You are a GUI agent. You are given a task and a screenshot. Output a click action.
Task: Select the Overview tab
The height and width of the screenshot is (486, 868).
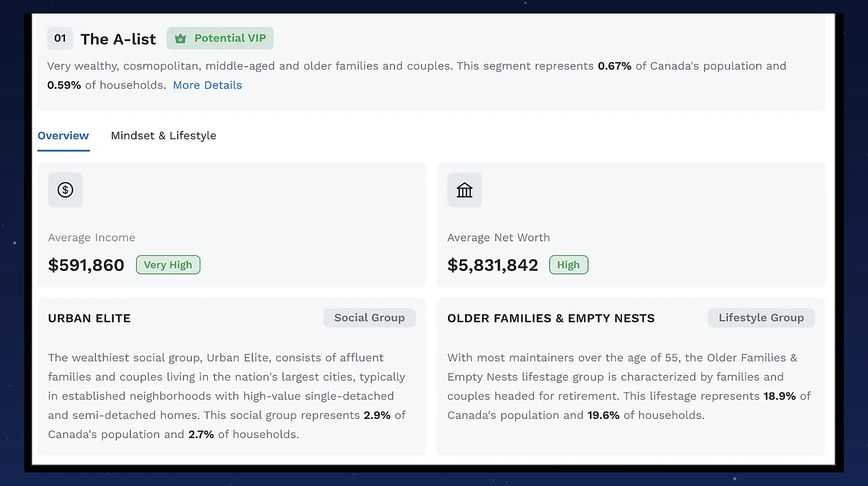pyautogui.click(x=63, y=136)
